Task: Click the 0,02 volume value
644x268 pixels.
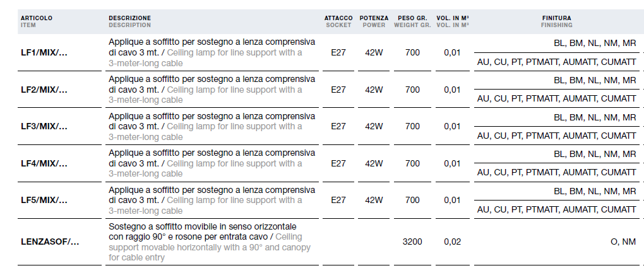Action: click(452, 242)
